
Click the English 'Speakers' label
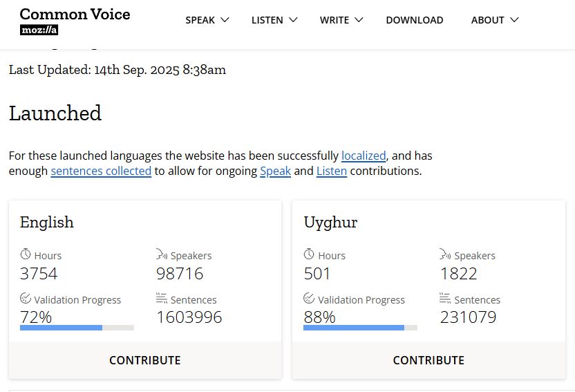coord(191,256)
